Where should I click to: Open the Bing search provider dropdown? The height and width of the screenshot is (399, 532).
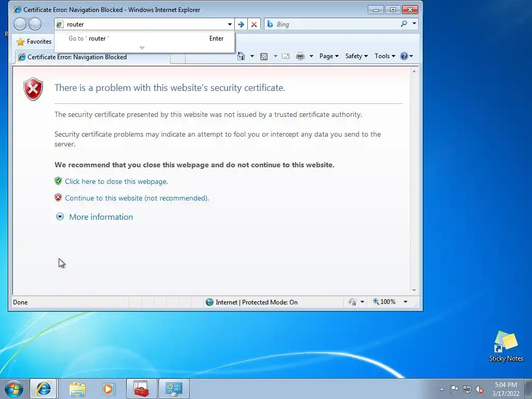coord(414,24)
